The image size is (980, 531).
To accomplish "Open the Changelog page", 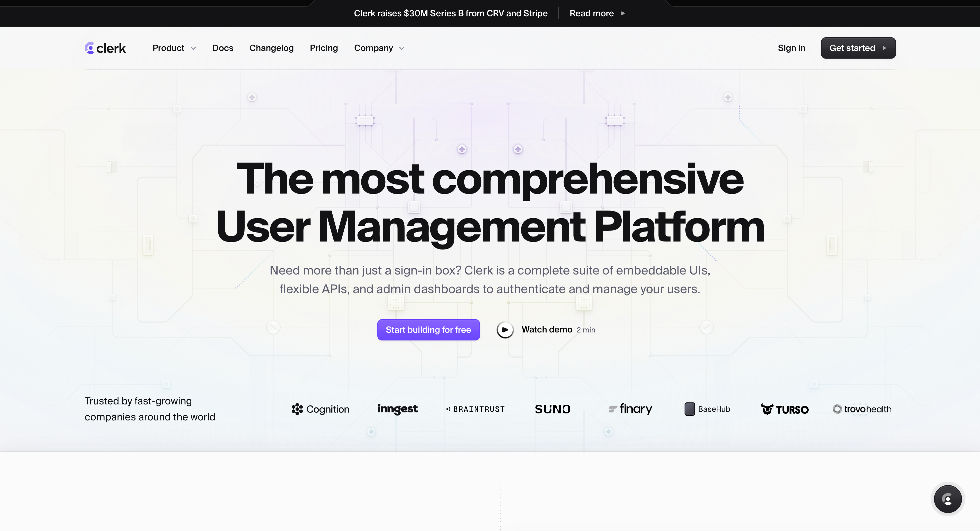I will (271, 48).
